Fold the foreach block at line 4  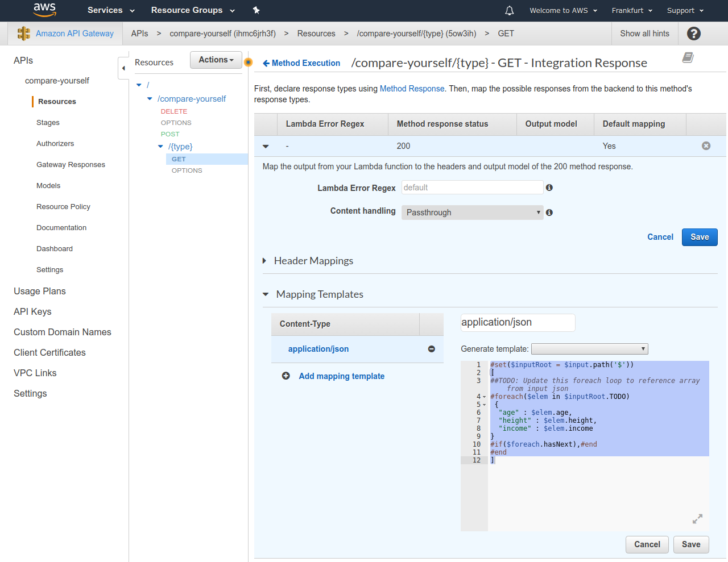click(x=485, y=397)
